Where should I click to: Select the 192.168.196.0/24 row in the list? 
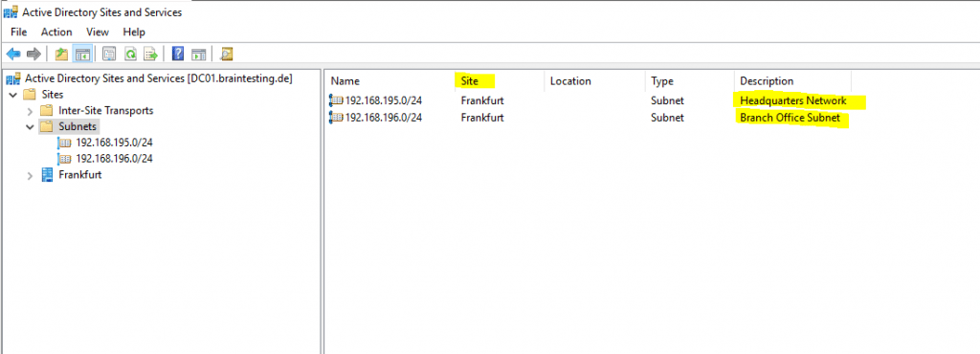384,117
